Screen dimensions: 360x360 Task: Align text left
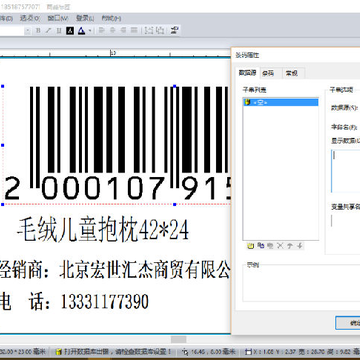coord(102,31)
